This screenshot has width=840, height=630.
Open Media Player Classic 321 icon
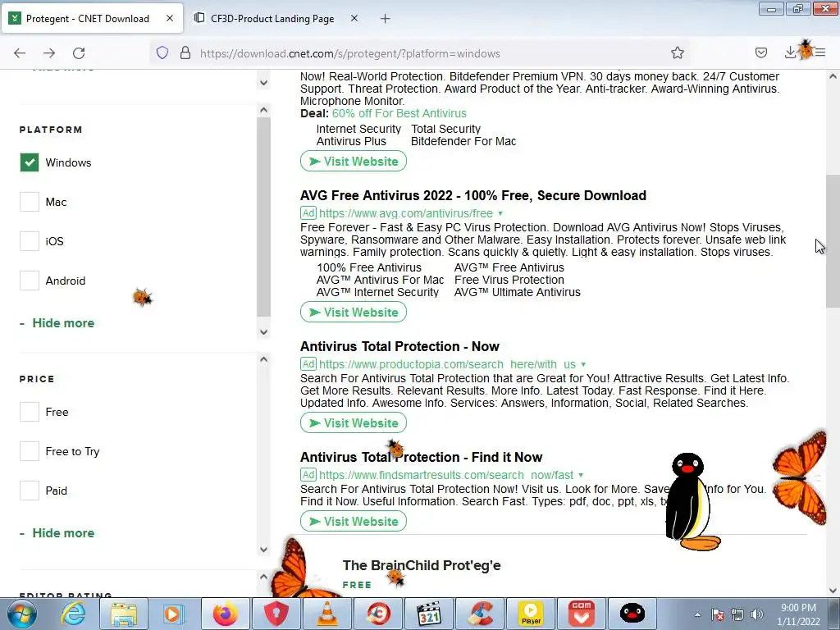coord(428,614)
